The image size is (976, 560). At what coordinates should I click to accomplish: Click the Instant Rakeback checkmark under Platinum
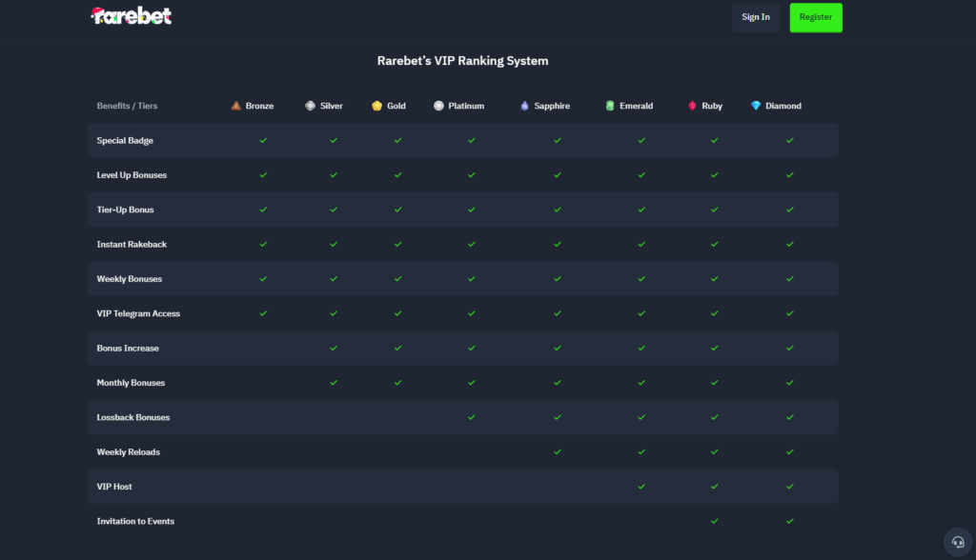click(x=471, y=245)
